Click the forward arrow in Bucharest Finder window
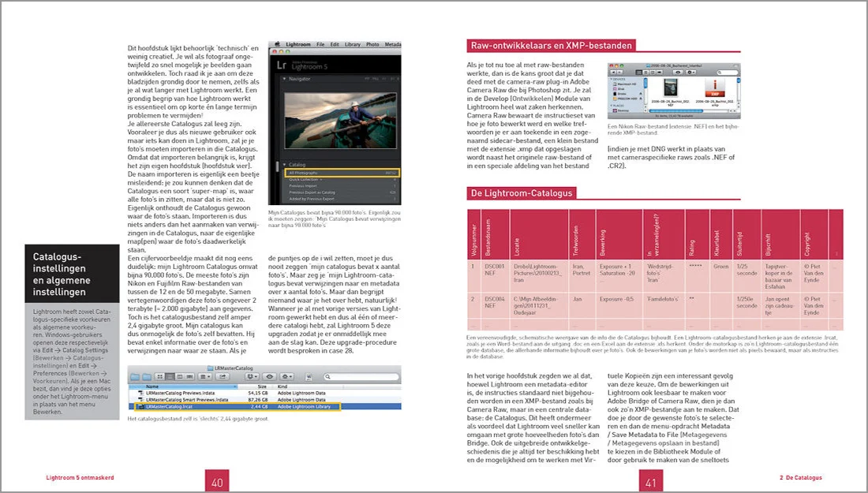 619,73
